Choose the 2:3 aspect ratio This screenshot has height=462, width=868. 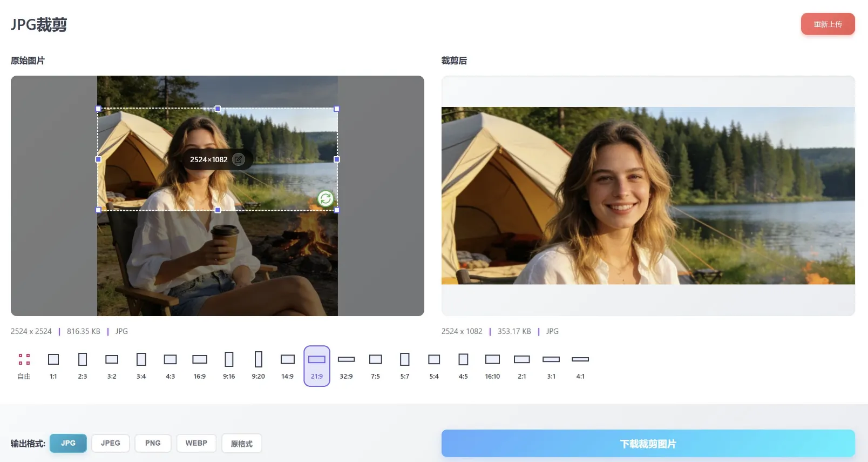(83, 366)
